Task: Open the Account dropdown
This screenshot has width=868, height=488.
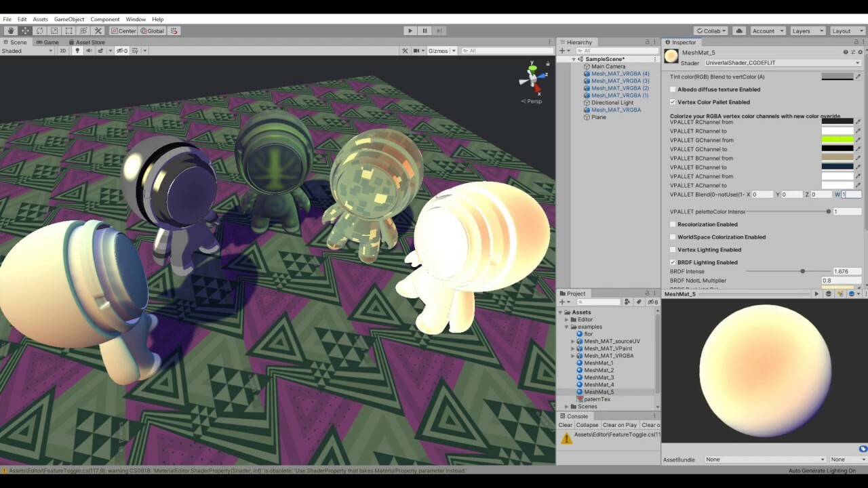Action: [x=768, y=30]
